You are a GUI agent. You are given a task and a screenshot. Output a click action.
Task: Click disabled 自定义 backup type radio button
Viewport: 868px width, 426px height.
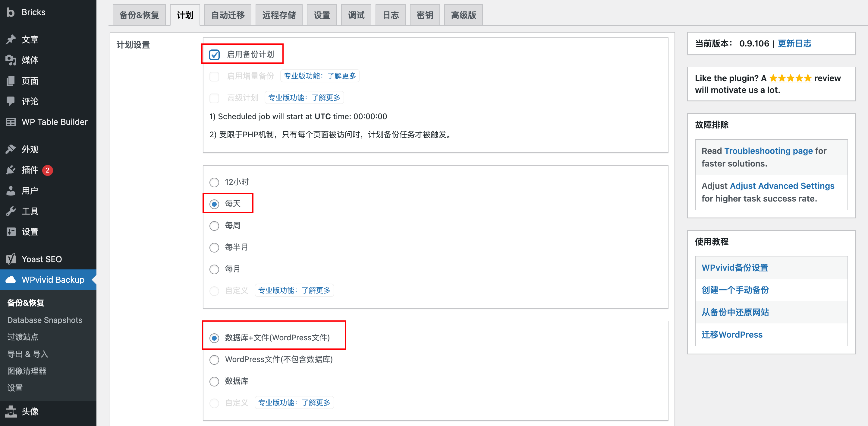coord(214,403)
